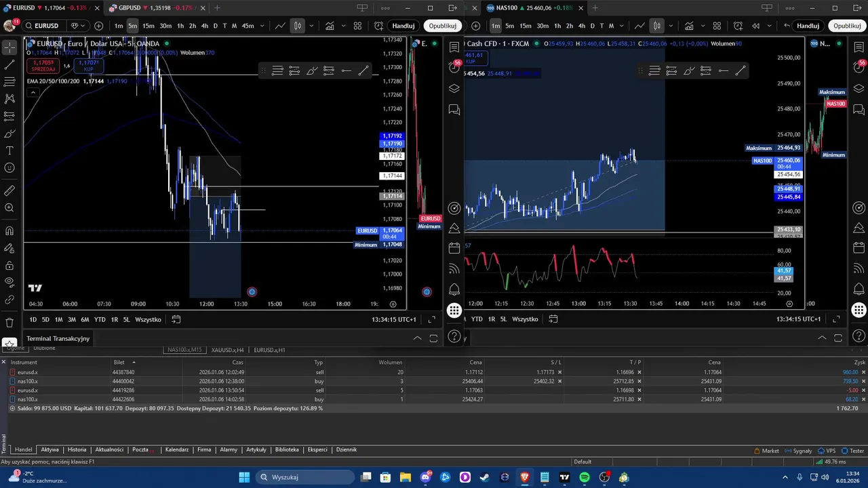Choose 45m timeframe in EURUSD window
The height and width of the screenshot is (488, 868).
pos(248,26)
